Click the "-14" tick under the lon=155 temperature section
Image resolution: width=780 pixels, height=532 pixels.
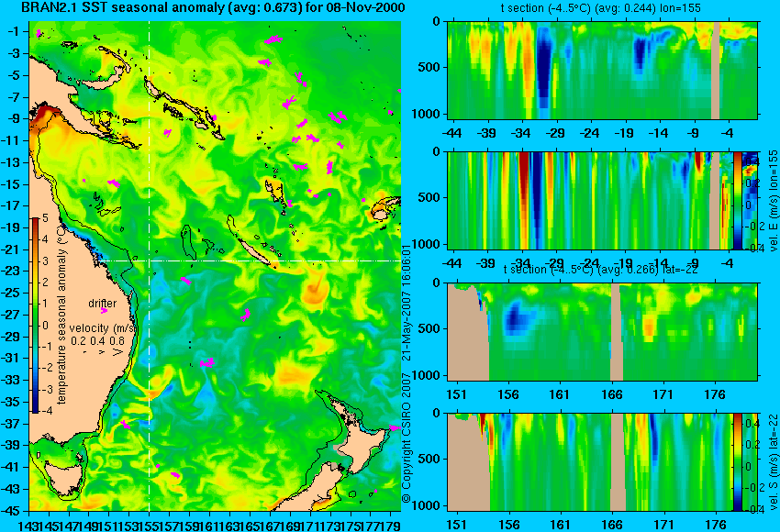659,134
